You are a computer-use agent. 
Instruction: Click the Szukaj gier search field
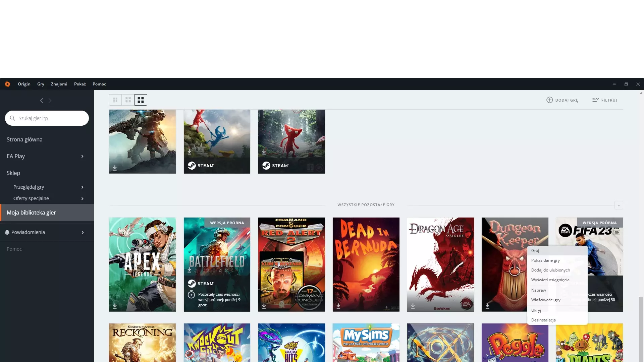50,118
